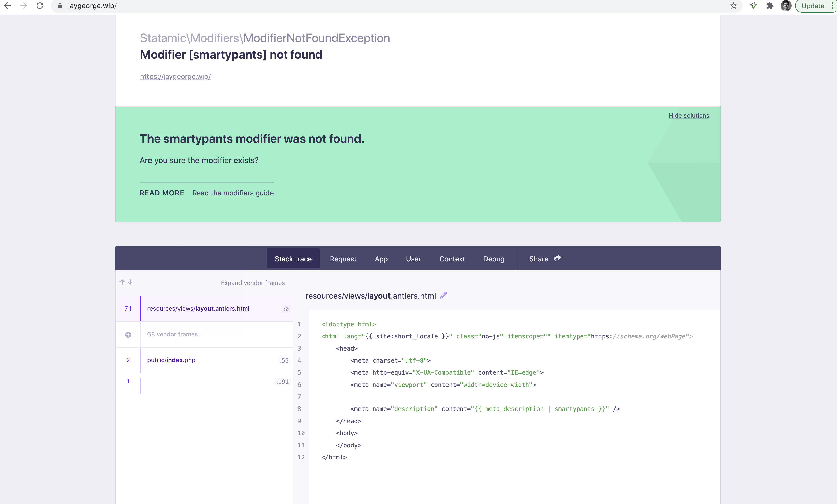Reload the current page
The height and width of the screenshot is (504, 837).
40,6
